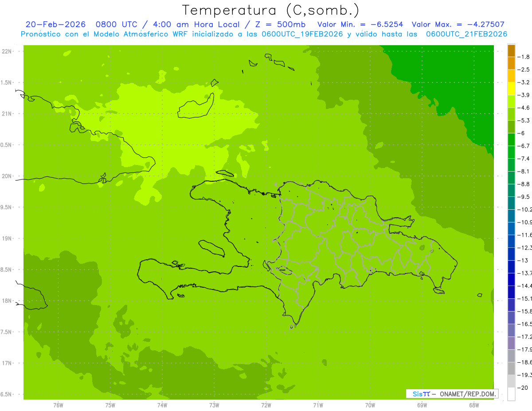532x411 pixels.
Task: Click the "72W" longitude axis label
Action: (266, 405)
